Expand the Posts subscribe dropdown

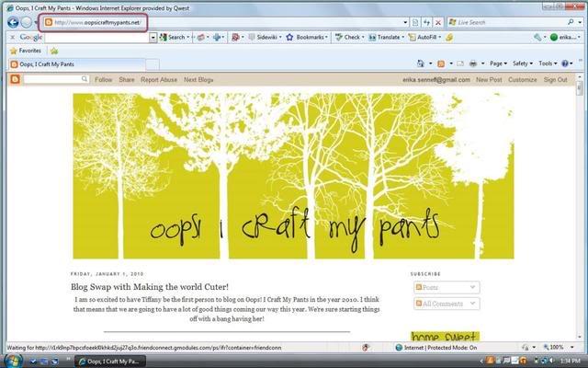pyautogui.click(x=447, y=287)
